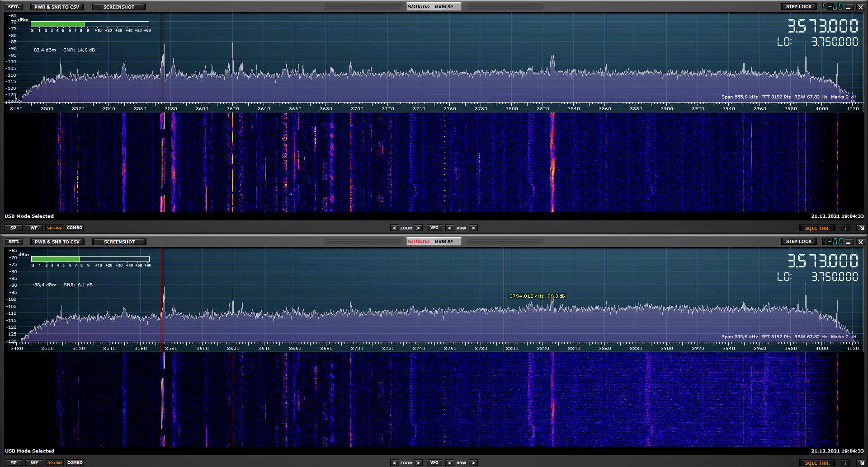Open SETT. in the top window

[x=14, y=7]
